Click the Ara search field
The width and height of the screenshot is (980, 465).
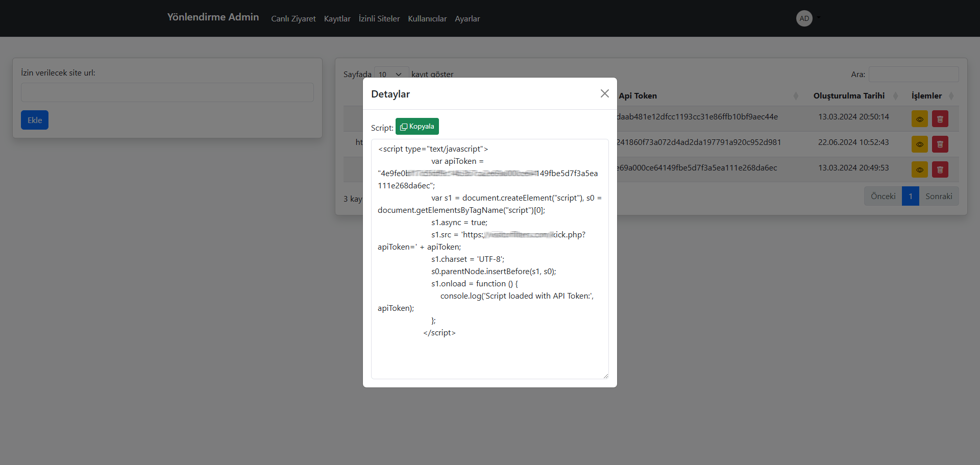[913, 75]
